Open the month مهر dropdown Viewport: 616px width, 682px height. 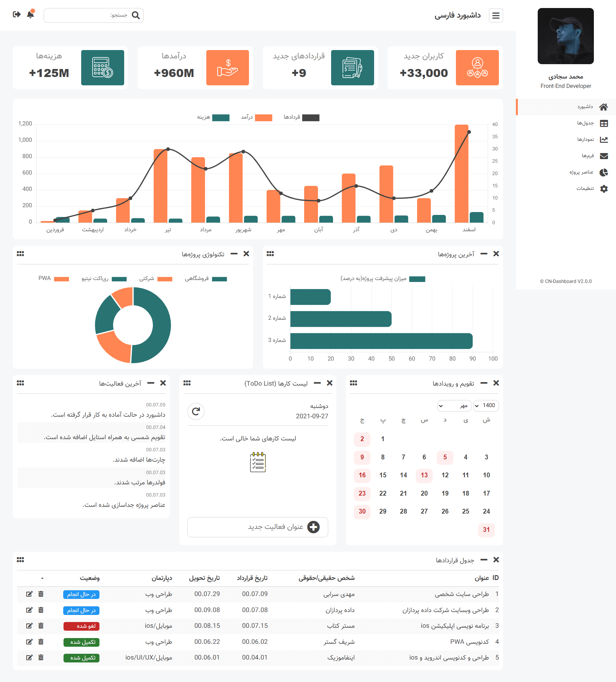(454, 405)
